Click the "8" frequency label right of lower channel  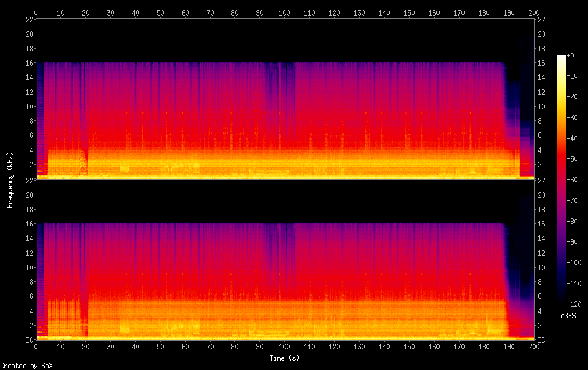tap(539, 282)
